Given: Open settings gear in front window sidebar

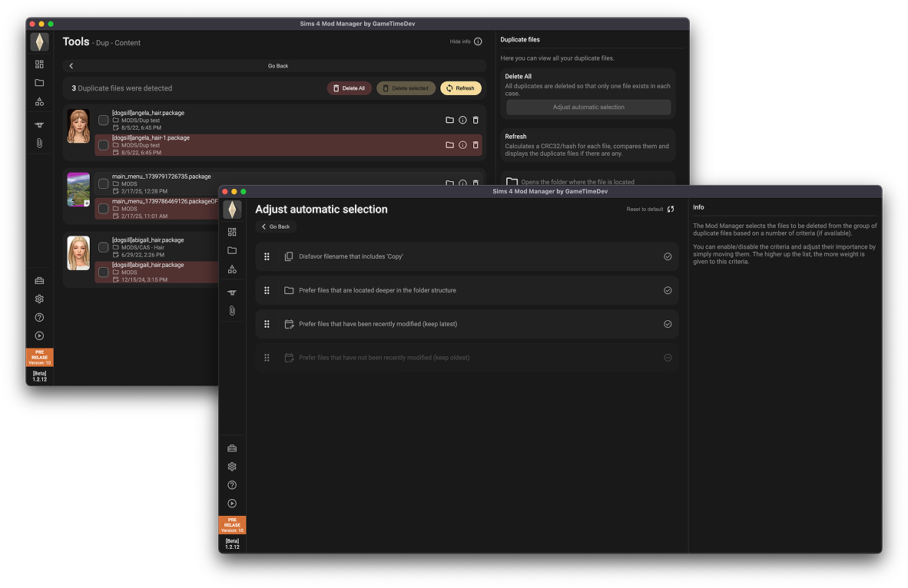Looking at the screenshot, I should click(232, 467).
